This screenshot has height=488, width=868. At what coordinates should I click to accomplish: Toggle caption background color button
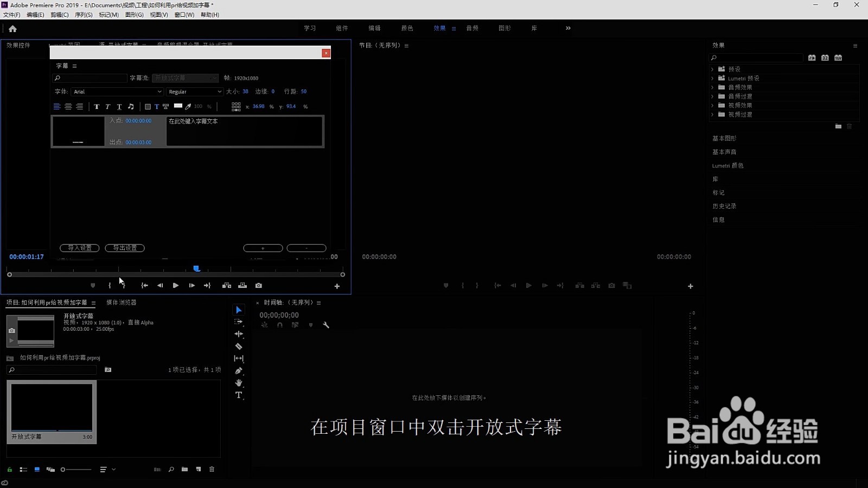click(148, 107)
